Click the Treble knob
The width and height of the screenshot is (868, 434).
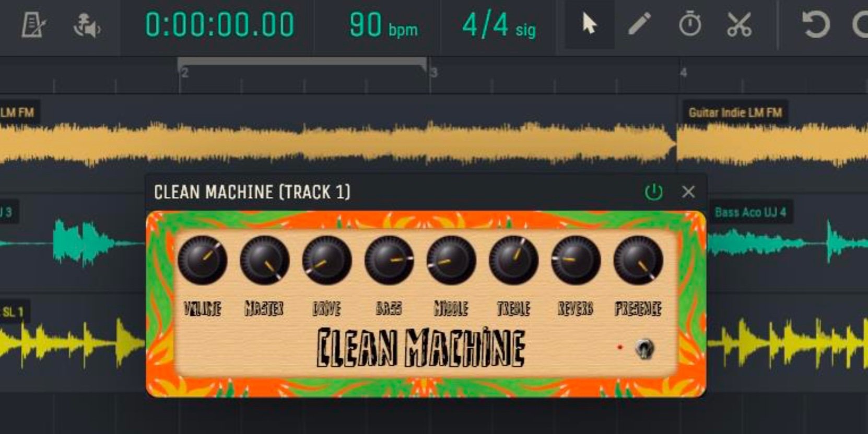pos(513,260)
